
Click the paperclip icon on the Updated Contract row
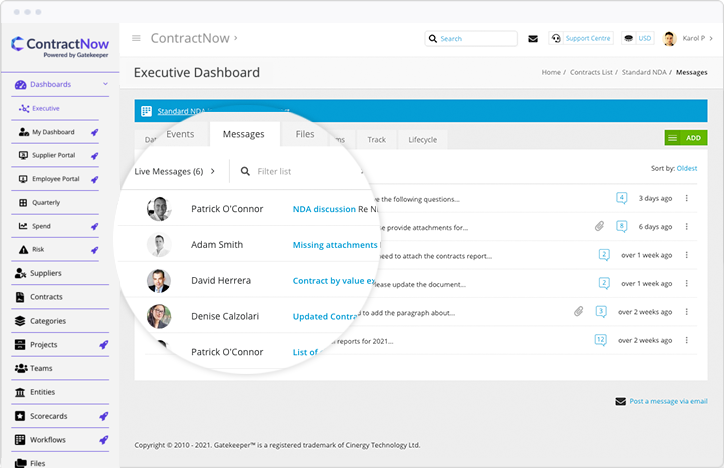coord(578,312)
